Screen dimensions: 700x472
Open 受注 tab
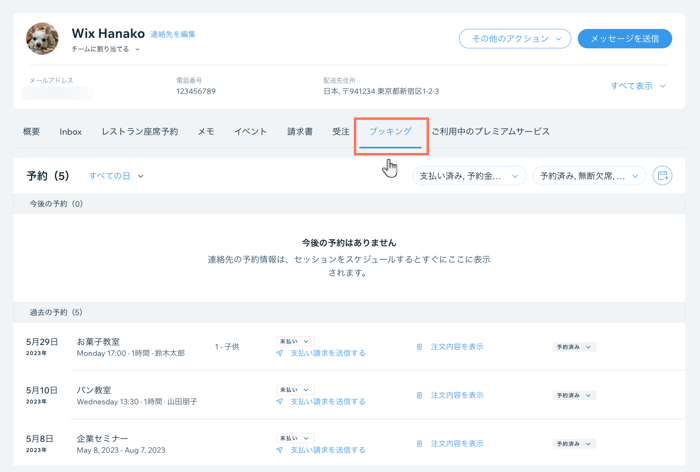click(x=341, y=132)
